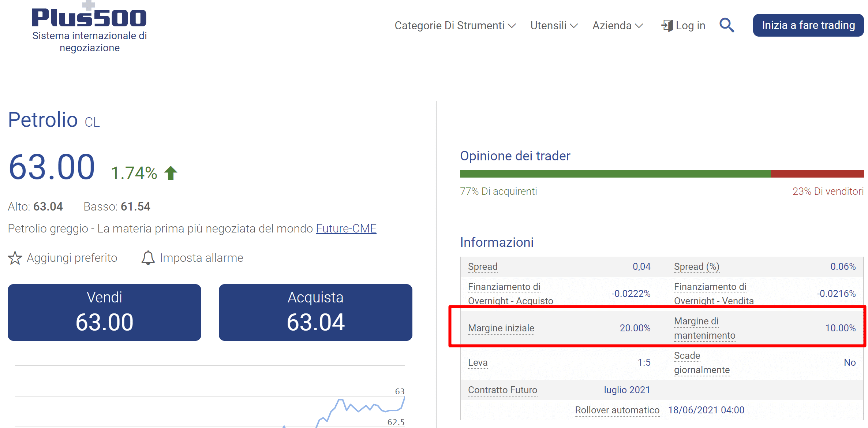The image size is (868, 428).
Task: Click the Leva label
Action: (x=478, y=362)
